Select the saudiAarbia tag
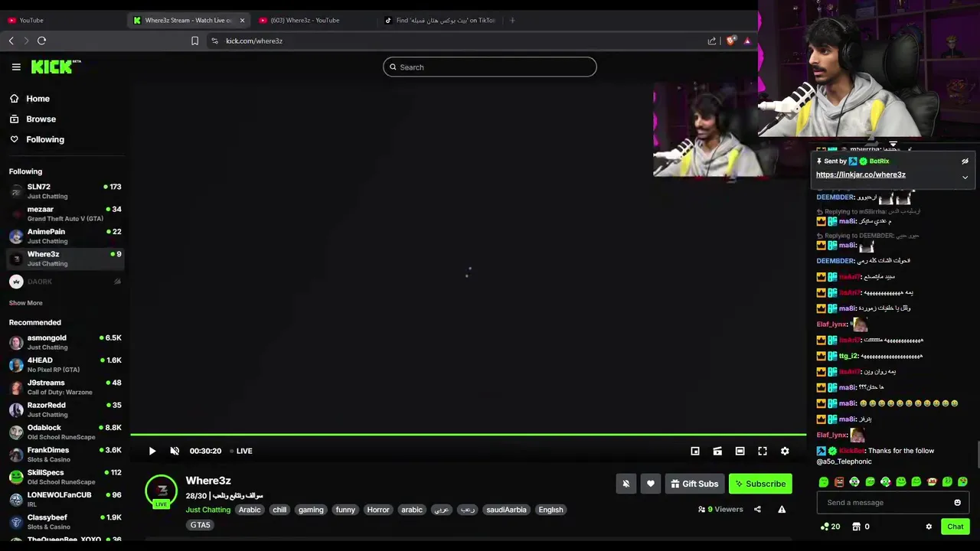980x551 pixels. 506,510
